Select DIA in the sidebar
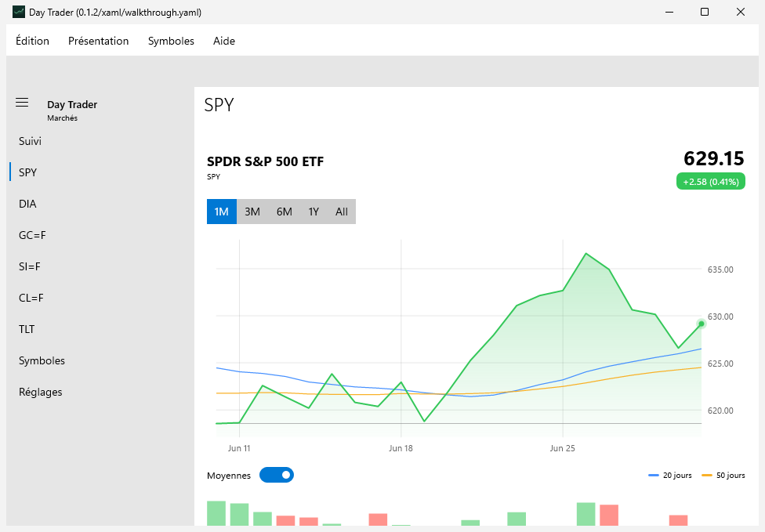Screen dimensions: 765x532 coord(101,204)
